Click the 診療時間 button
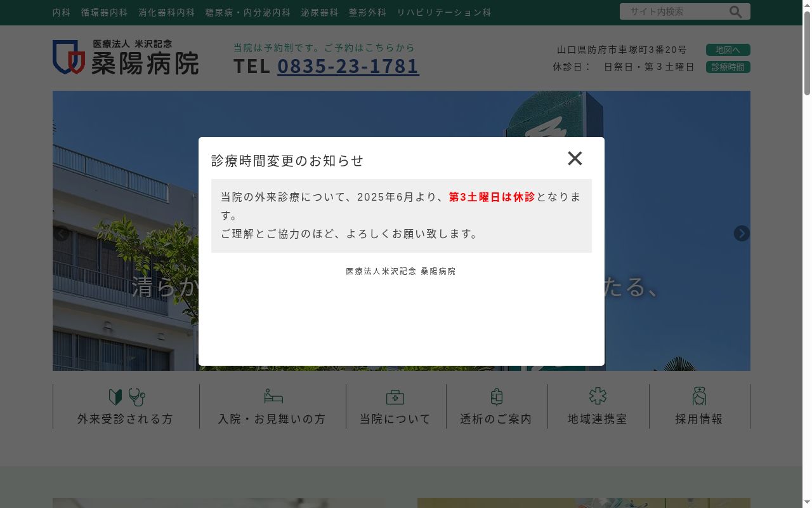 coord(728,67)
